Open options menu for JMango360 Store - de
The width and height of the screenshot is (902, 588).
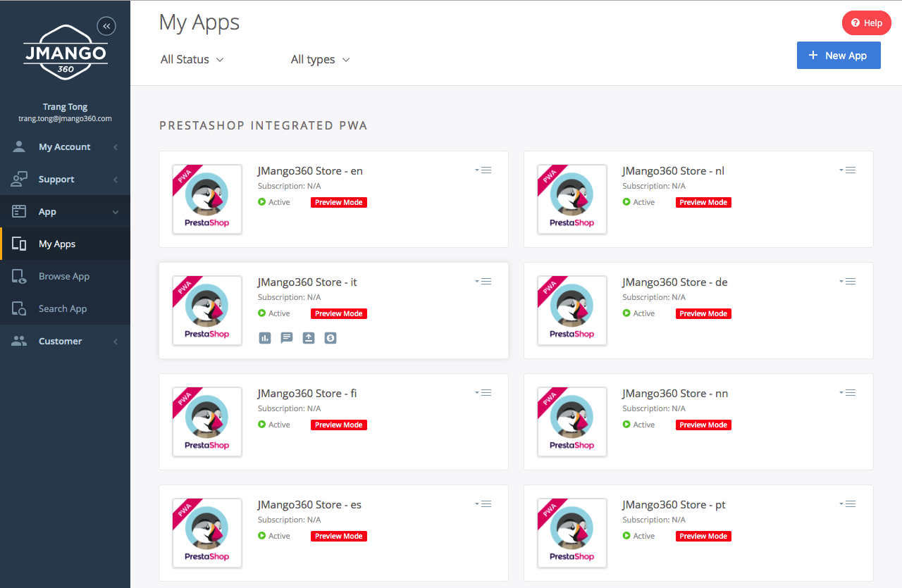pyautogui.click(x=848, y=282)
